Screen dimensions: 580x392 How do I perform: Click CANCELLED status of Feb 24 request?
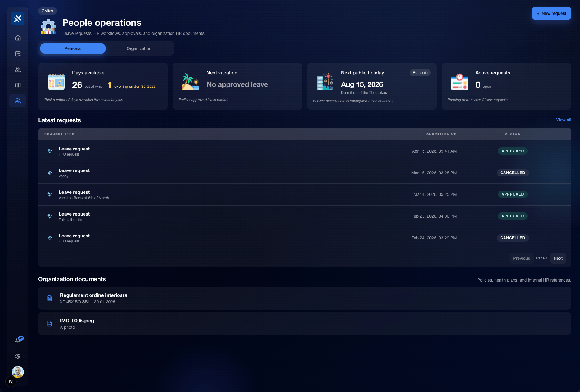tap(512, 238)
